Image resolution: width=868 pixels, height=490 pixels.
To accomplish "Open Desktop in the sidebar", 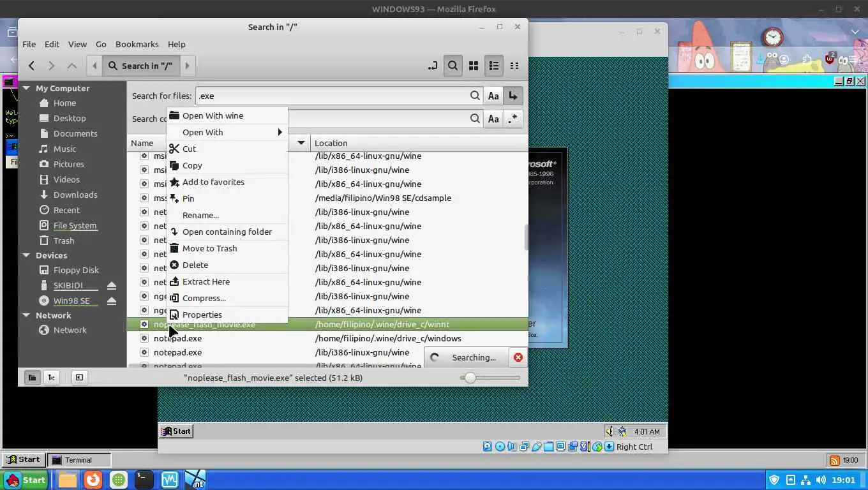I will pos(70,118).
